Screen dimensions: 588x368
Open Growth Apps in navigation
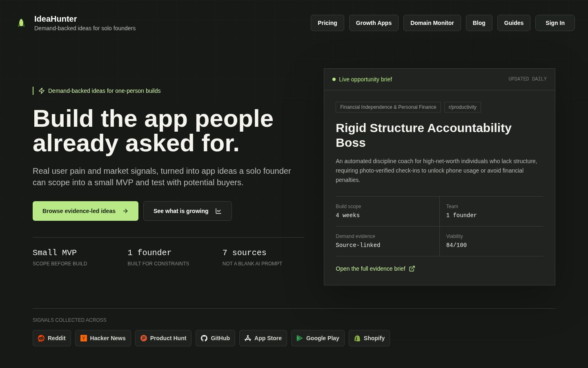point(374,23)
